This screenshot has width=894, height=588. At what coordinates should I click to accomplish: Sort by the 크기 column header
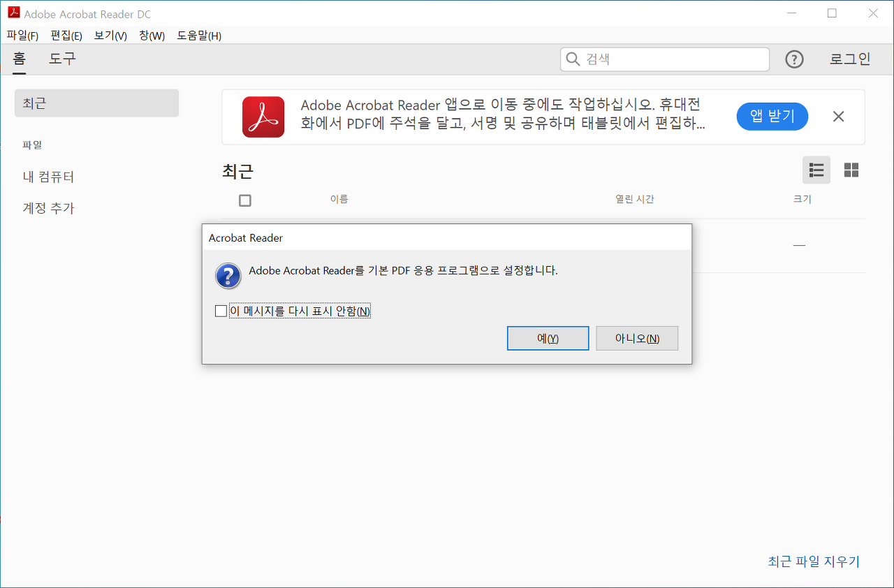(803, 199)
